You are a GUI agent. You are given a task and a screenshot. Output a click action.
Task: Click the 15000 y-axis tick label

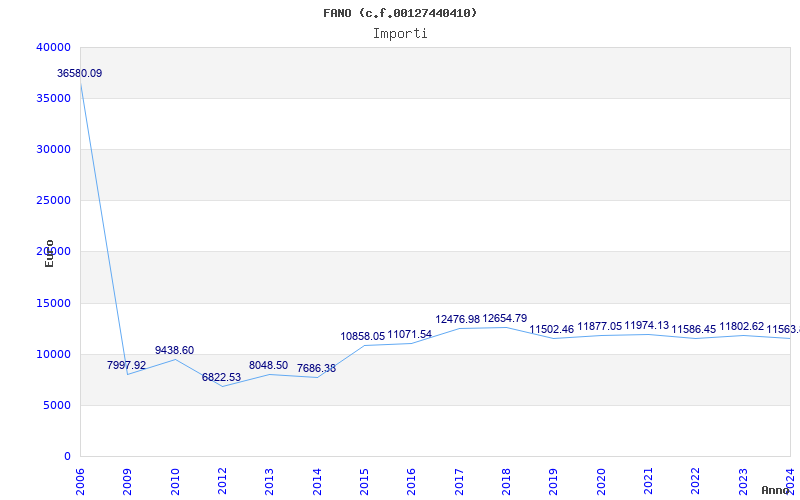click(54, 304)
